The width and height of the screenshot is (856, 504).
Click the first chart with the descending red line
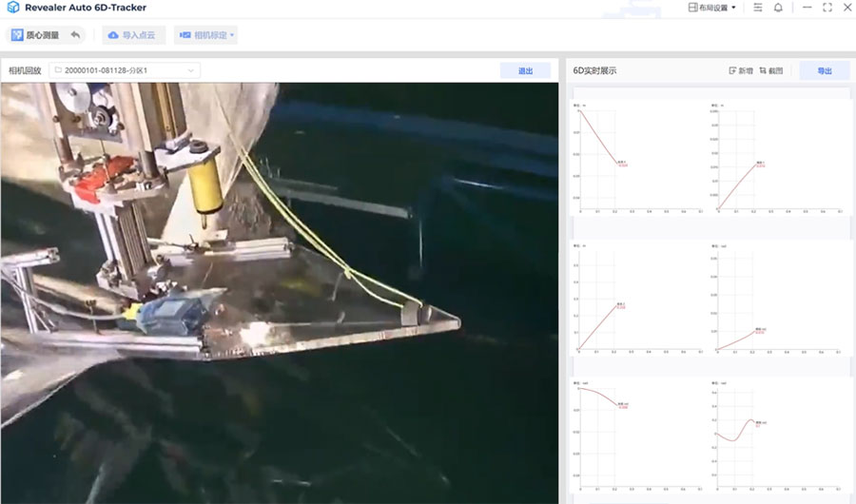pos(637,159)
